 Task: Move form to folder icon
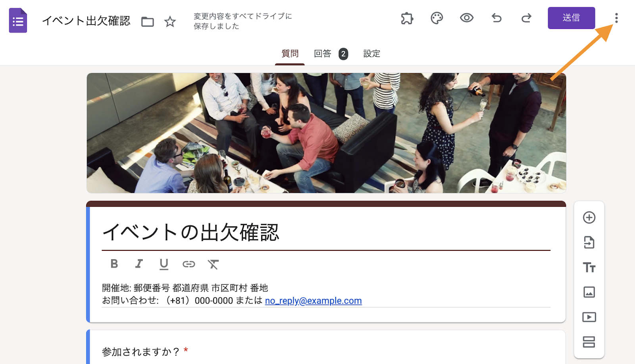(148, 21)
